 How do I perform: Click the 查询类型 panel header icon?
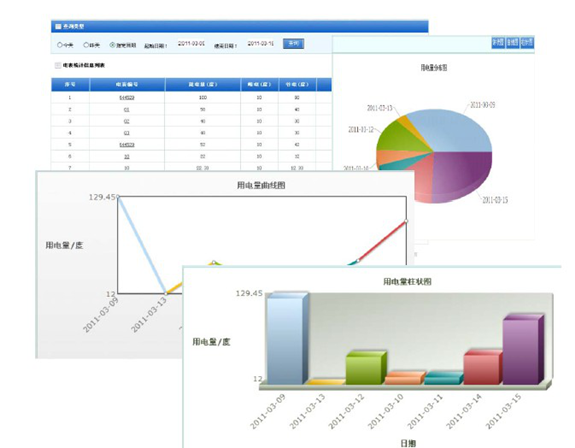(x=58, y=26)
